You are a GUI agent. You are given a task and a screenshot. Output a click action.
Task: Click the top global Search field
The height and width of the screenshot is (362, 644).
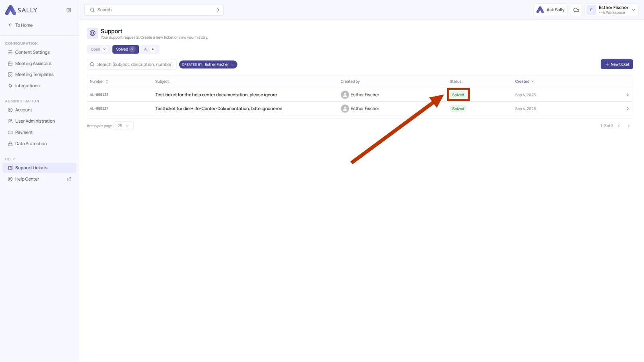click(x=153, y=10)
